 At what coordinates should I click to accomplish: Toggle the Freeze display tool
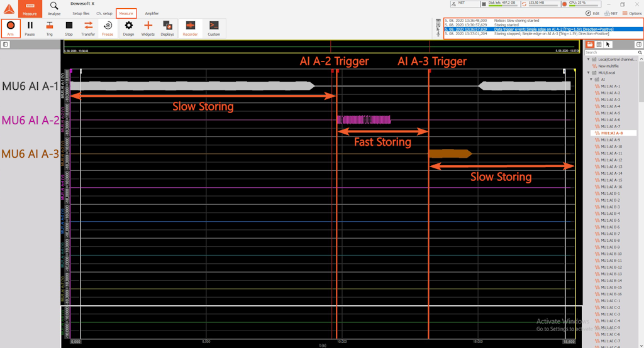click(108, 28)
